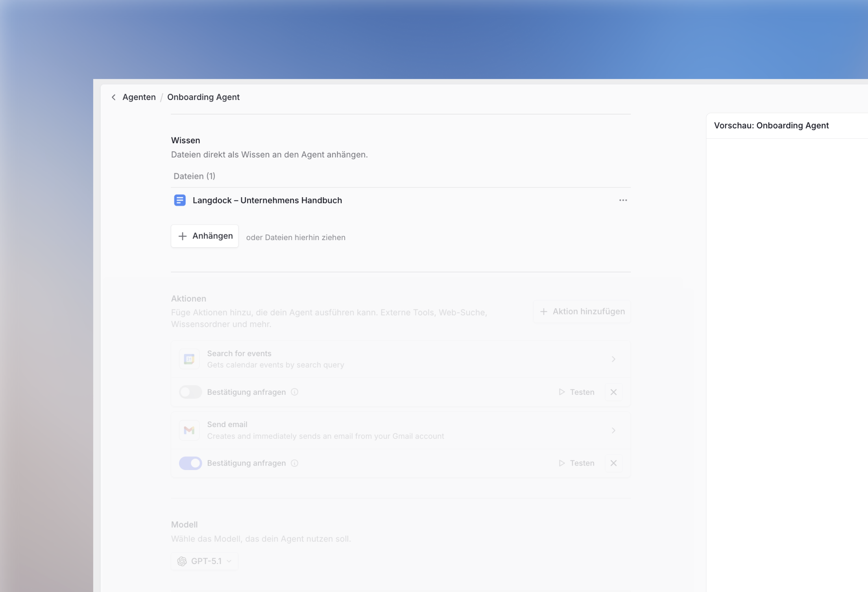Expand the Send email action chevron
Viewport: 868px width, 592px height.
[613, 430]
